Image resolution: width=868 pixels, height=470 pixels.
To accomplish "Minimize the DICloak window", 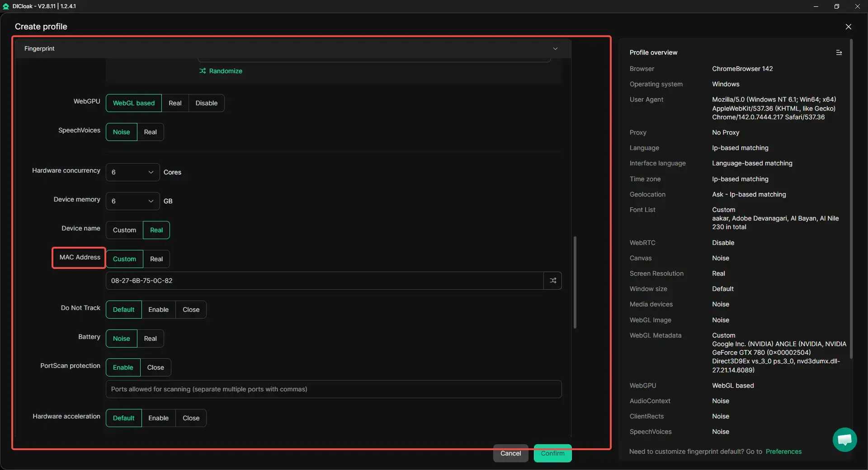I will [816, 6].
